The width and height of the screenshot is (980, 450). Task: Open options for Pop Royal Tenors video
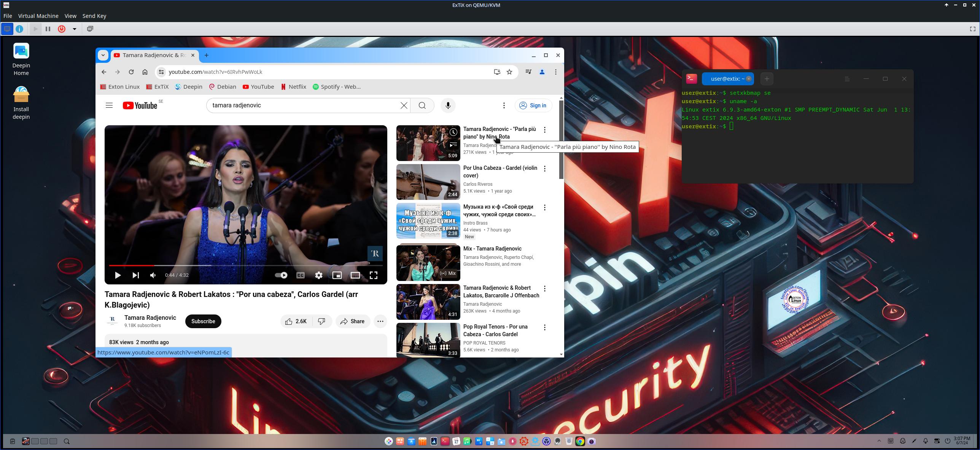pos(545,327)
